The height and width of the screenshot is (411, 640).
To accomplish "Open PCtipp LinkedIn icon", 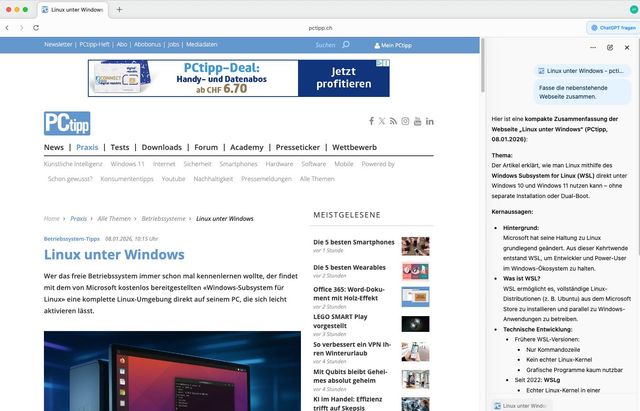I will [x=429, y=121].
